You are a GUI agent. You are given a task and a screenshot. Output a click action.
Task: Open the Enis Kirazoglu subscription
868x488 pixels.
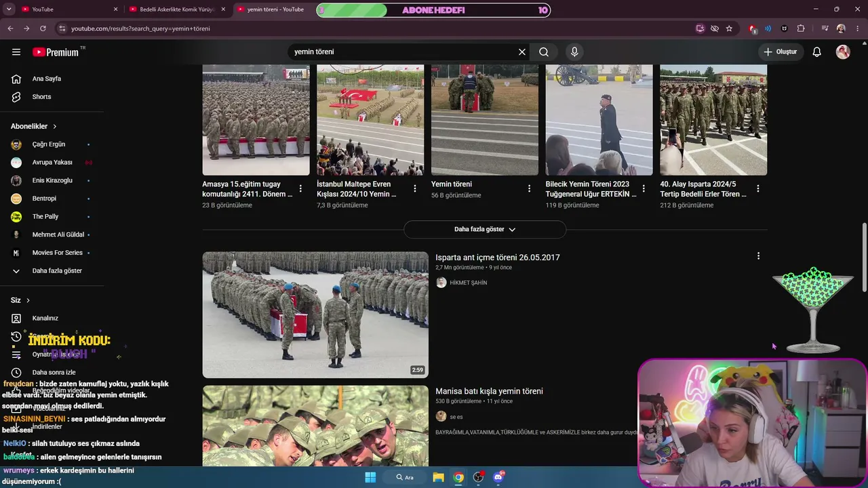(x=52, y=180)
